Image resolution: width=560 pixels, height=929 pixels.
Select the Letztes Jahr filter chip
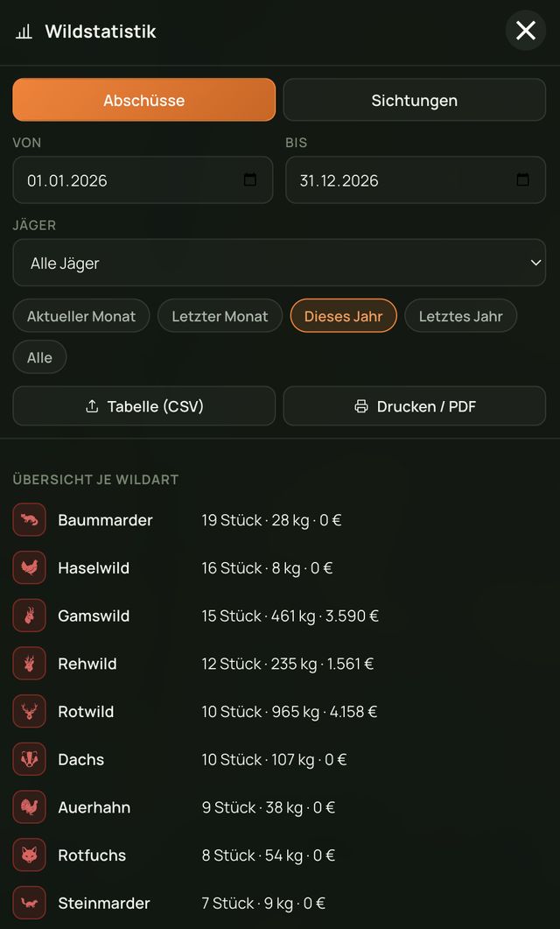[460, 316]
